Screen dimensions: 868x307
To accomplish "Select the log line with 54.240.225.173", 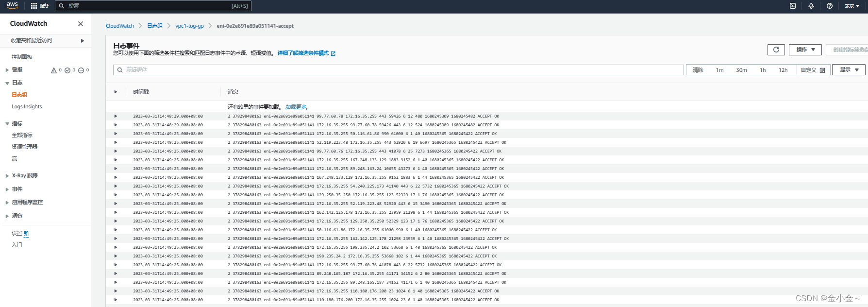I will pyautogui.click(x=368, y=186).
